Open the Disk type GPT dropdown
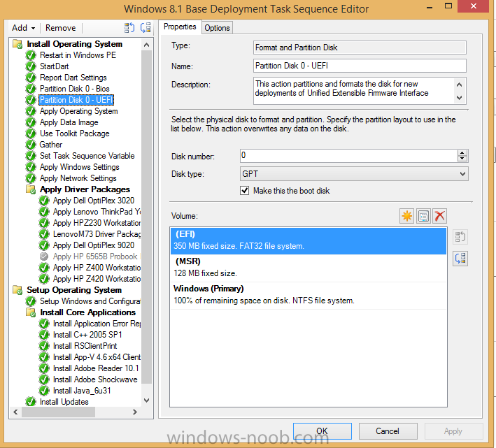496x448 pixels. coord(354,174)
